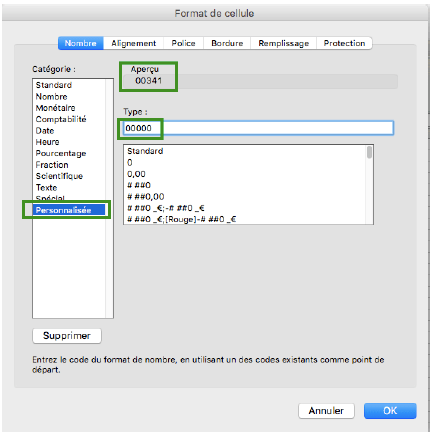
Task: Click into the Type format code field
Action: [x=258, y=128]
